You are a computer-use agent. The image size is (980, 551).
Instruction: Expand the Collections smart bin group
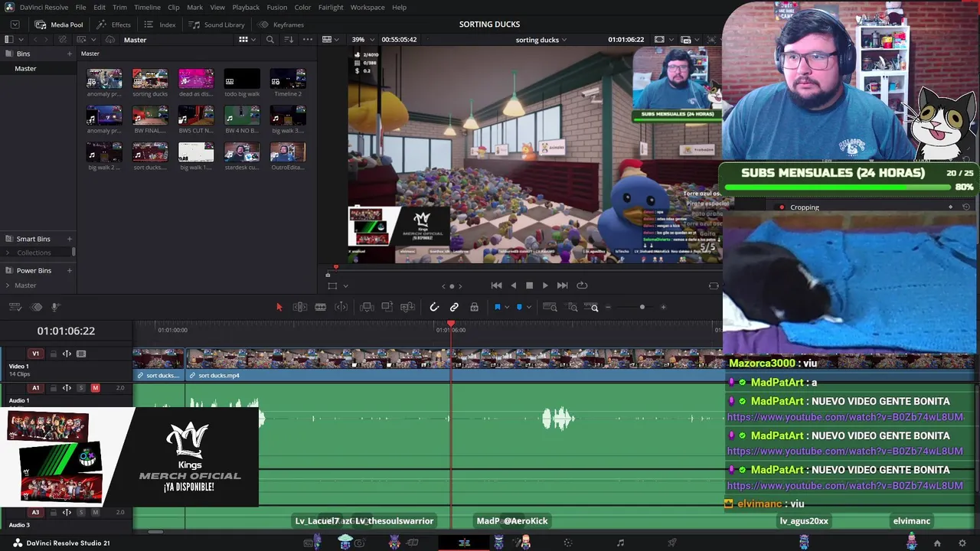pyautogui.click(x=8, y=253)
